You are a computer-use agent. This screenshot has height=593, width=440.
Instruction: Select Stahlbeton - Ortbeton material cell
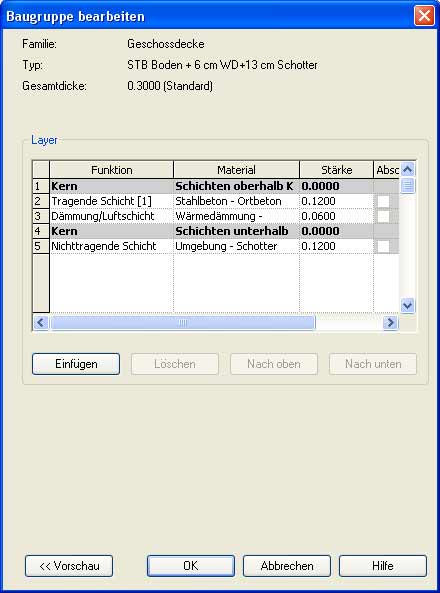[236, 201]
